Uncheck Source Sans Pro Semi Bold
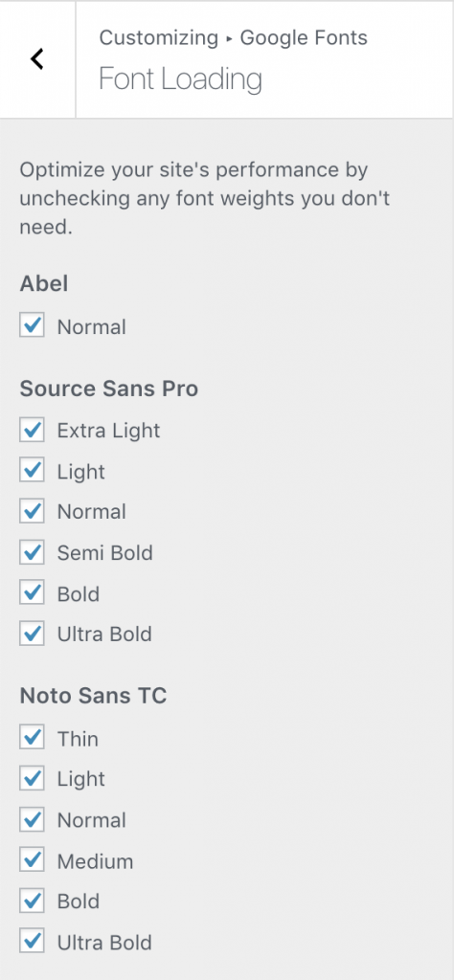The image size is (454, 980). click(32, 552)
